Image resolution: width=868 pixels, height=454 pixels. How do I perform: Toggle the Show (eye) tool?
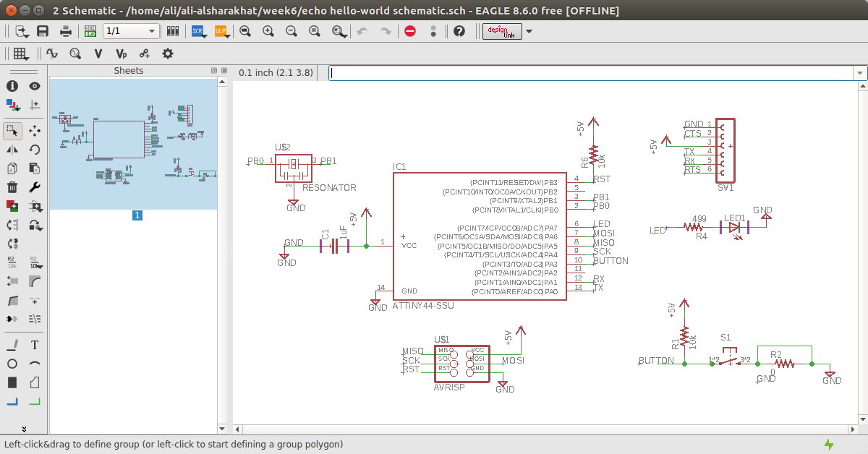tap(34, 85)
